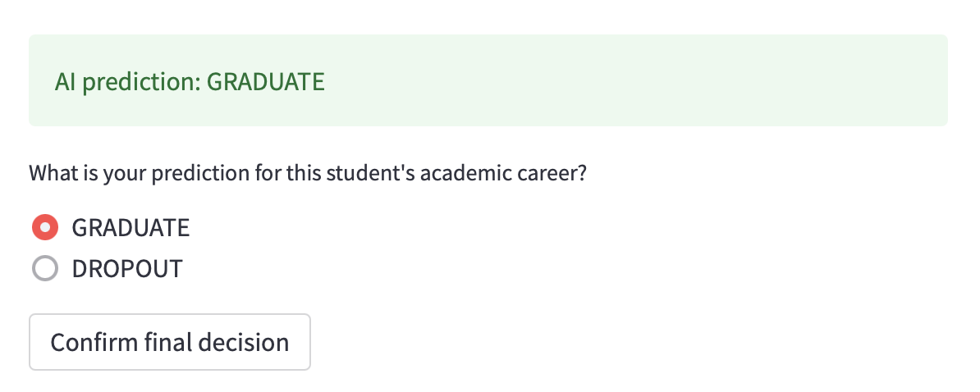Click the student's academic career question text
980x392 pixels.
tap(308, 175)
